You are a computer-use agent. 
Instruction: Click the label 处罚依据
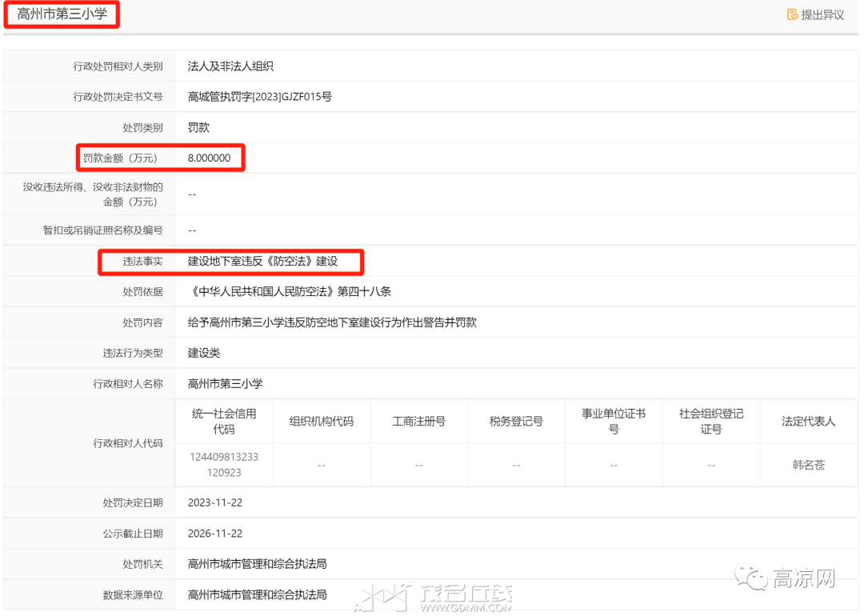click(x=142, y=291)
